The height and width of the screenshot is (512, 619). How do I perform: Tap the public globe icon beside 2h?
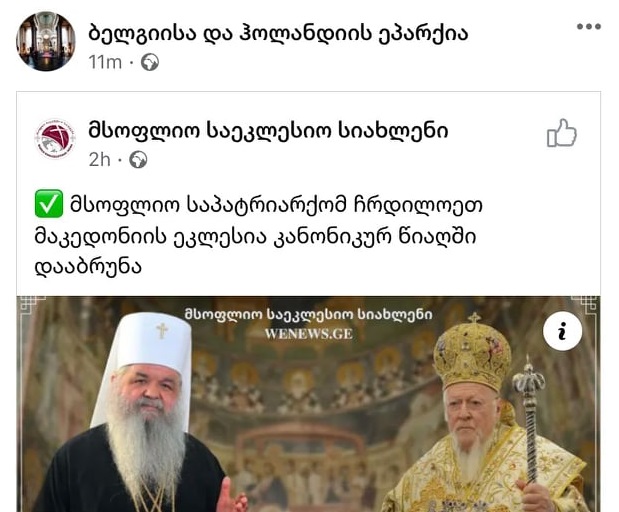tap(138, 160)
